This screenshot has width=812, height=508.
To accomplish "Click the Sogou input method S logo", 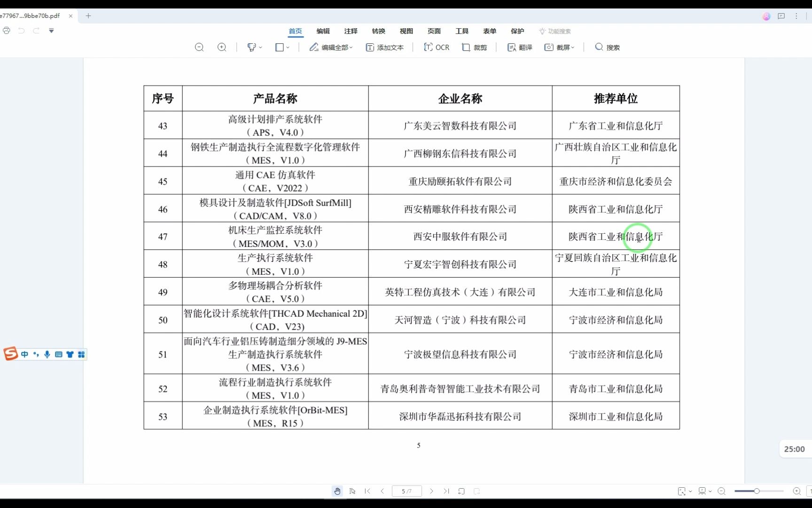I will (10, 354).
